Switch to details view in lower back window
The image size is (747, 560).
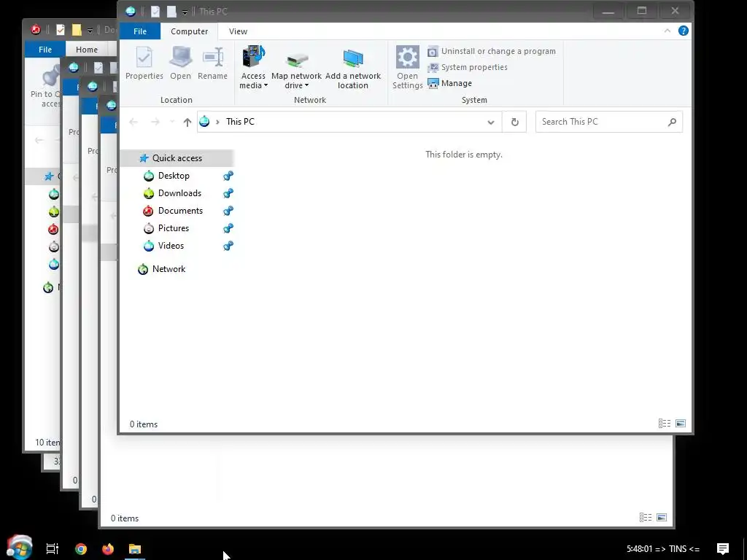(646, 517)
